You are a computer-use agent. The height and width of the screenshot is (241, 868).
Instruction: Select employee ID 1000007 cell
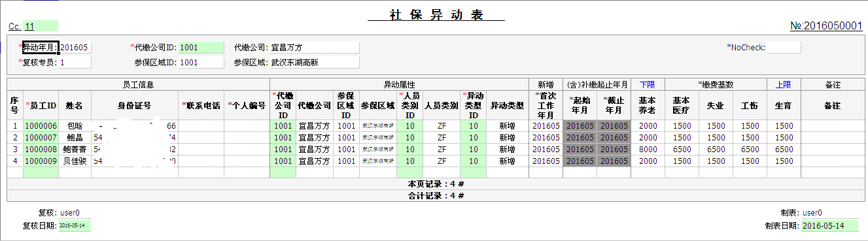41,138
